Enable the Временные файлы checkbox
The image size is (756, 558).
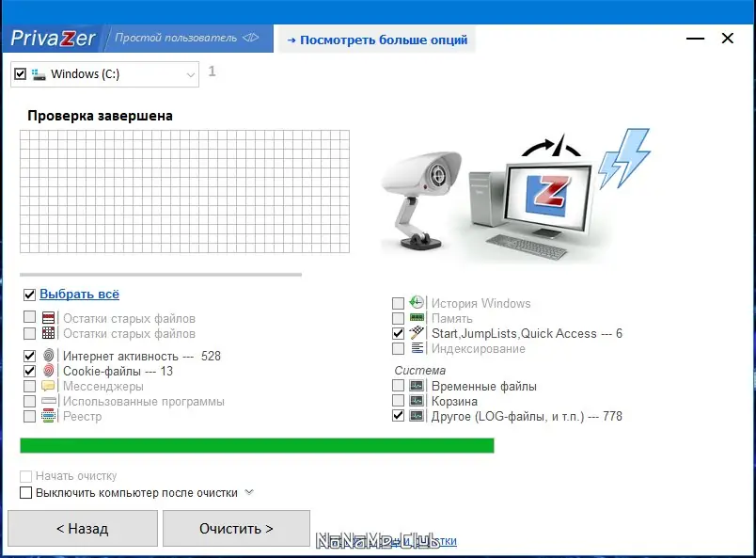(399, 385)
